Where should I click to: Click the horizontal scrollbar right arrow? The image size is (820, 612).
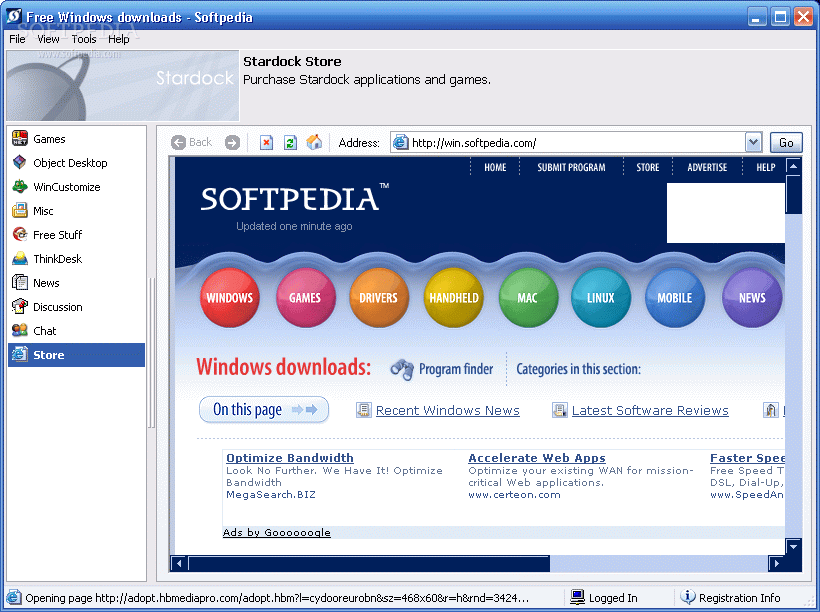[x=776, y=563]
